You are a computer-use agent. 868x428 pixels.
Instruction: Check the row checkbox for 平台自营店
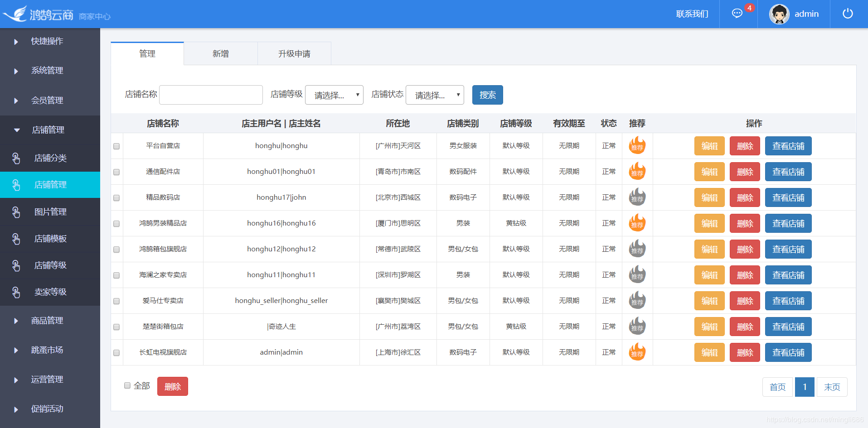click(x=116, y=146)
